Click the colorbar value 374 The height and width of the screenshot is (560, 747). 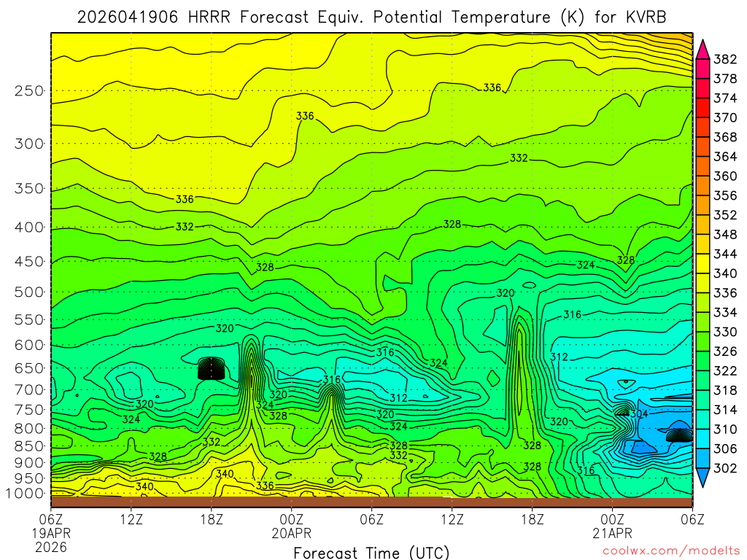tap(724, 98)
